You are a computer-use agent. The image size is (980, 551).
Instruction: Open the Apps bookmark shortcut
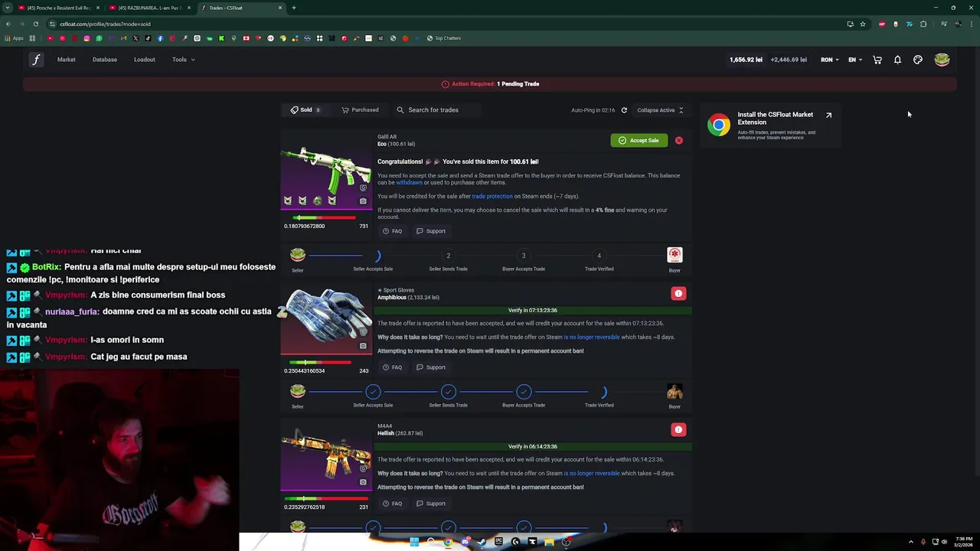(x=15, y=38)
